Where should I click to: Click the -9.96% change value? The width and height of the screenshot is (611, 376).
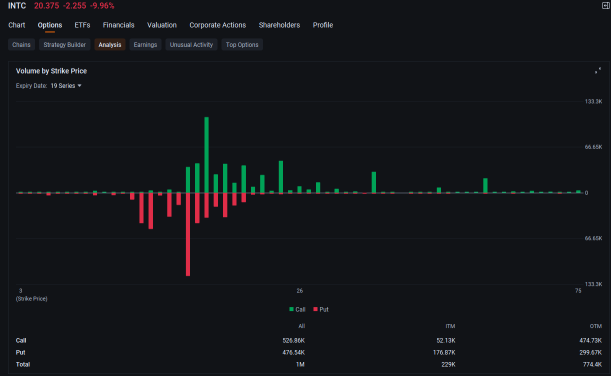point(102,6)
